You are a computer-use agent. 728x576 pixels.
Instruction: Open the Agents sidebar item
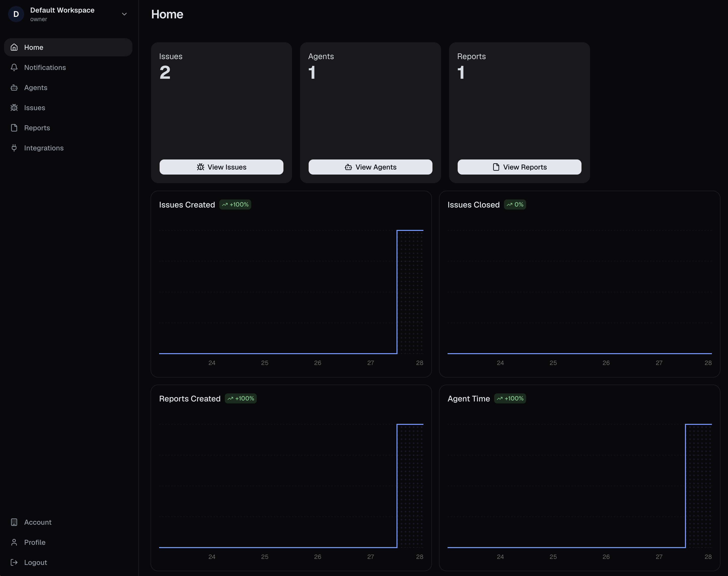pos(68,88)
